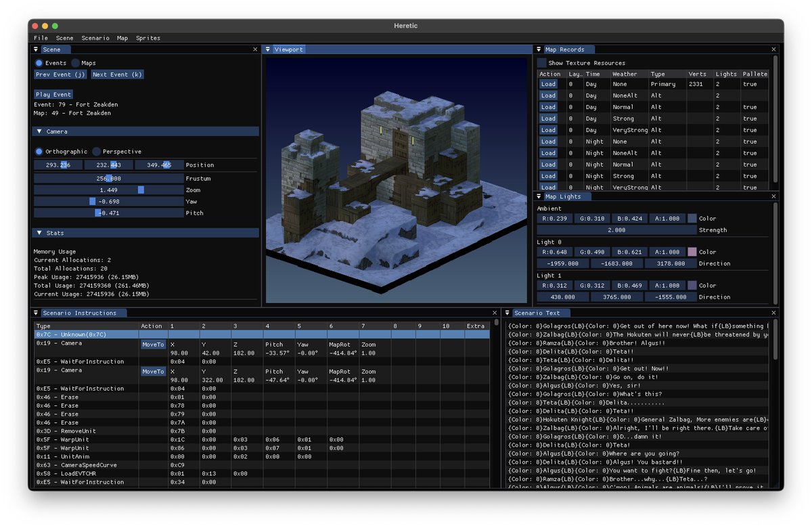Collapse the Scene panel triangle
Screen dimensions: 812x528
point(37,49)
